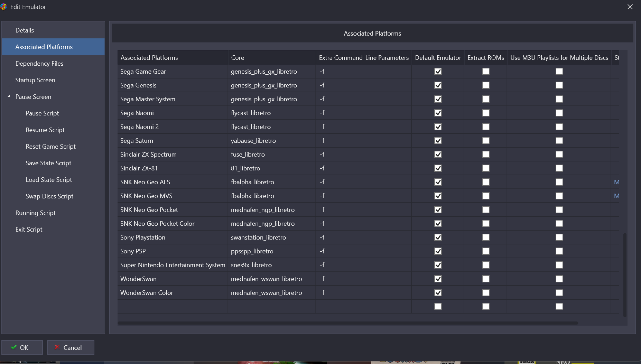Select Associated Platforms in sidebar

click(53, 47)
